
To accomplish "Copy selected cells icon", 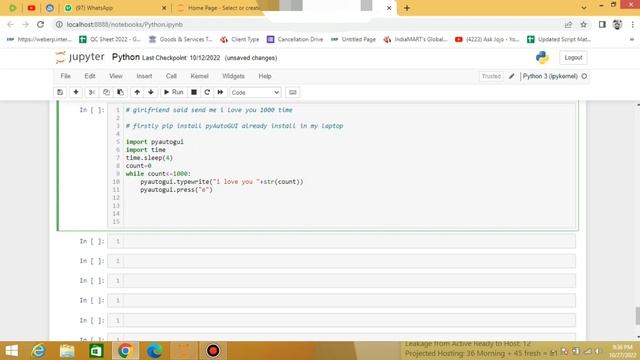I will pos(106,92).
